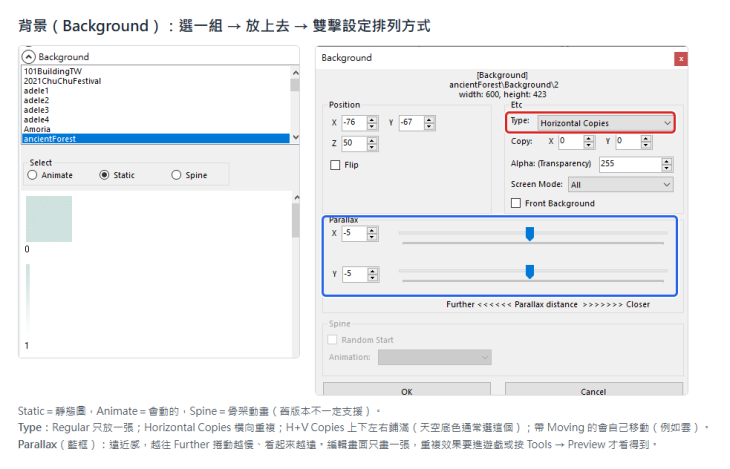Increase Position Y value
The image size is (730, 469).
tap(429, 120)
